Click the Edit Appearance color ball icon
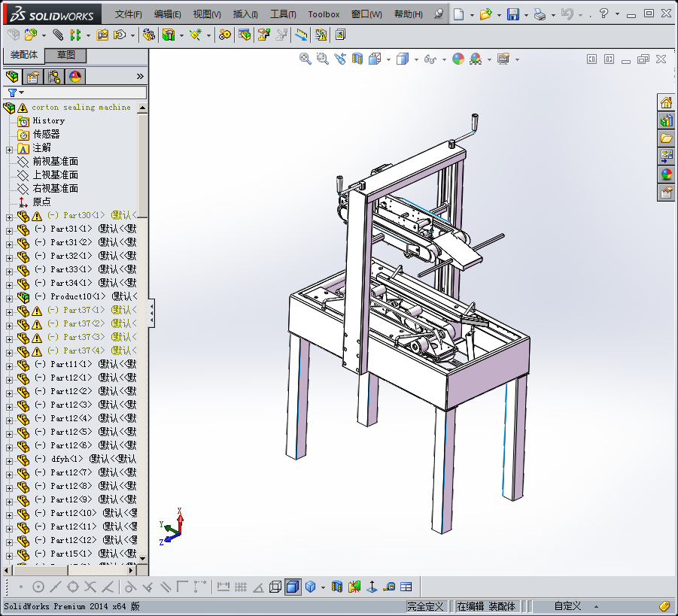This screenshot has height=616, width=678. (458, 59)
